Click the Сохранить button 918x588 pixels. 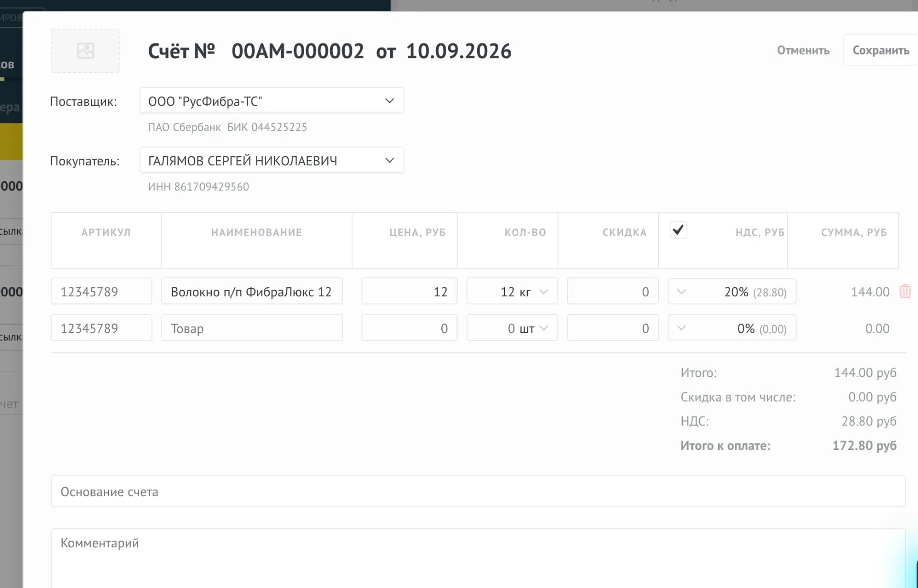coord(881,50)
